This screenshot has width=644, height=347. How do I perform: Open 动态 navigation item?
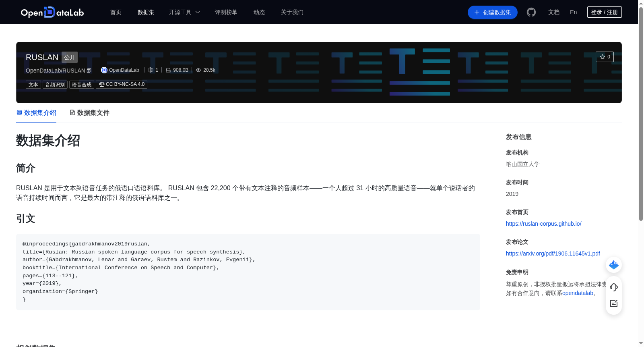coord(259,12)
